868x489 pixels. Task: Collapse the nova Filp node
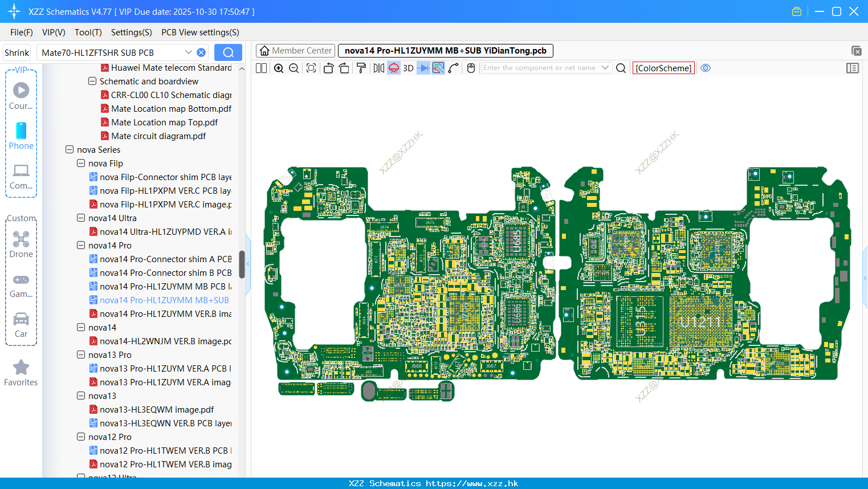pos(81,164)
